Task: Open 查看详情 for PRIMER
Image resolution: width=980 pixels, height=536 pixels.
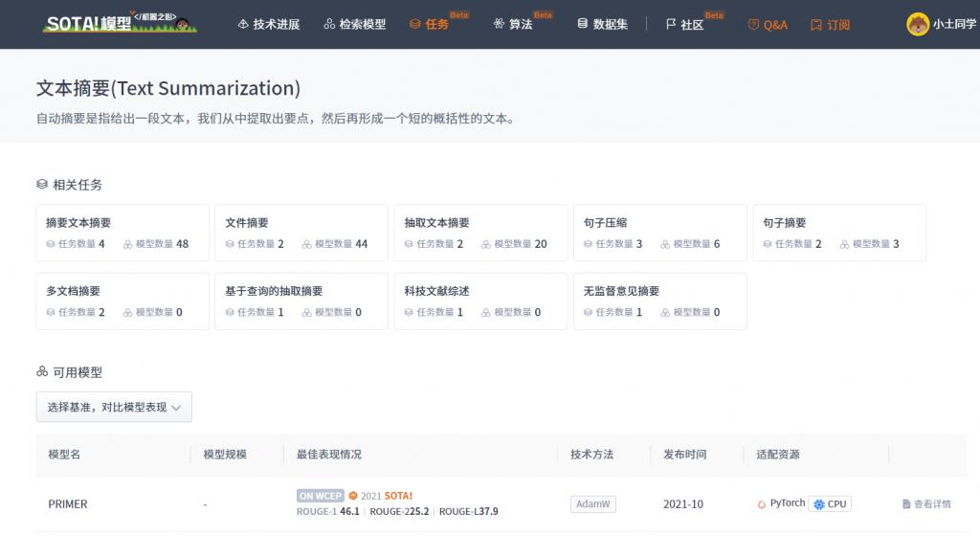Action: [x=926, y=504]
